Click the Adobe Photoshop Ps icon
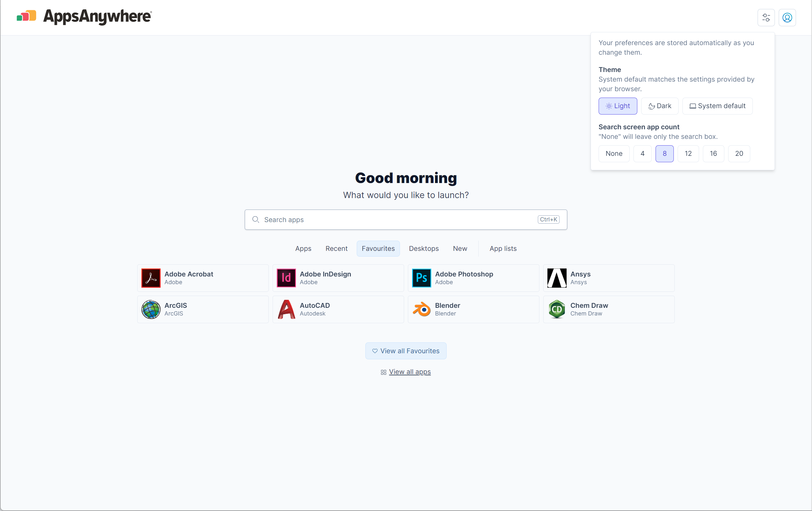 click(x=421, y=278)
